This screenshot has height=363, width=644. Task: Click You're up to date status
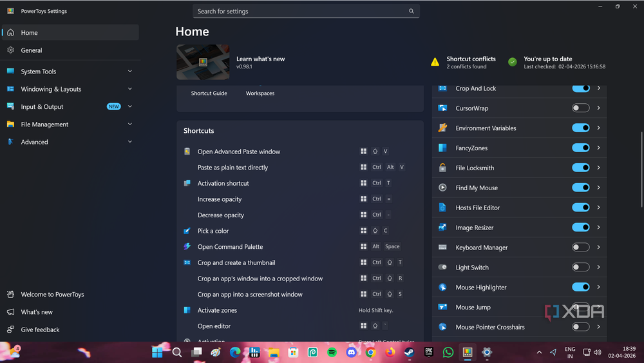click(556, 63)
